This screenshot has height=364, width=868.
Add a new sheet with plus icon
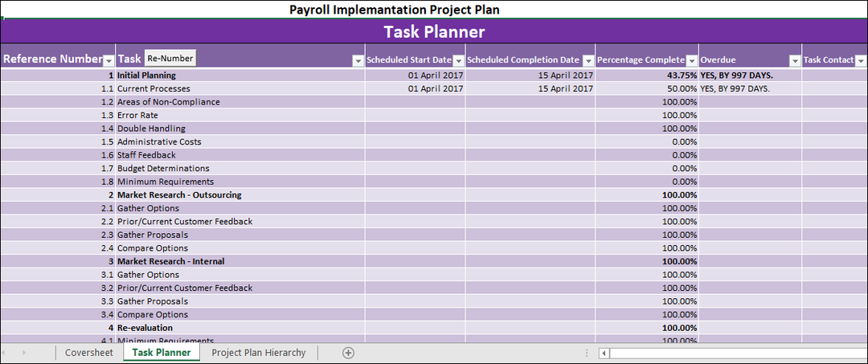pos(348,353)
